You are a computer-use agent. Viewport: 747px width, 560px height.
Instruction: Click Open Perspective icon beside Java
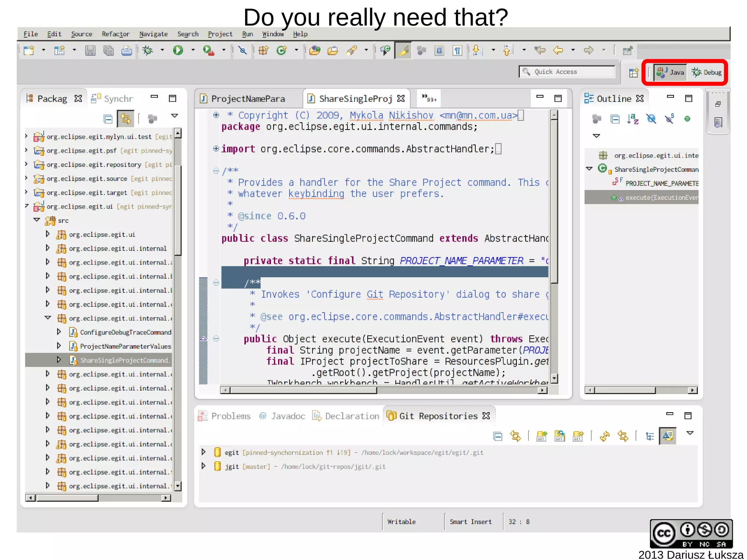point(634,73)
